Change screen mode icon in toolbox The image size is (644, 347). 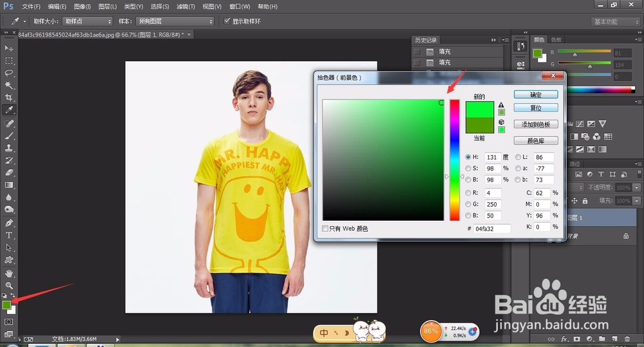[x=8, y=334]
